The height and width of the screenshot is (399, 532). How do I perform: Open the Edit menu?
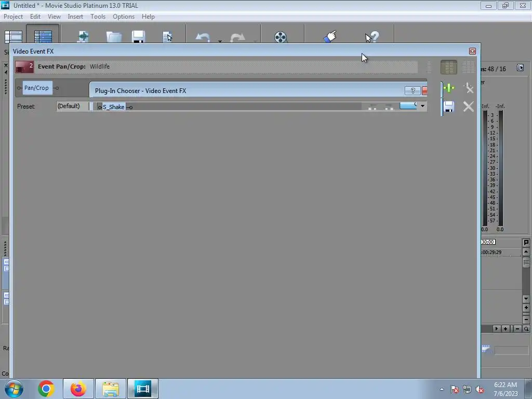(x=35, y=17)
